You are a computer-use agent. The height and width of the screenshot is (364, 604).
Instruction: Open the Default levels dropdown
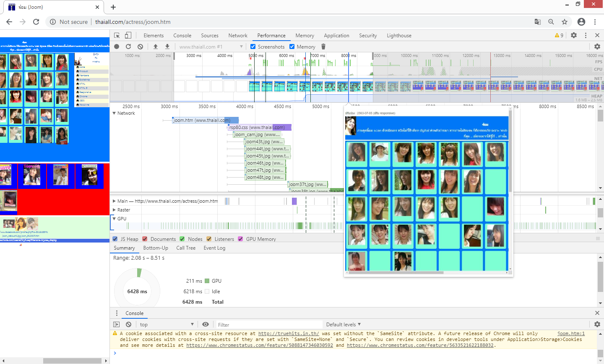click(343, 325)
